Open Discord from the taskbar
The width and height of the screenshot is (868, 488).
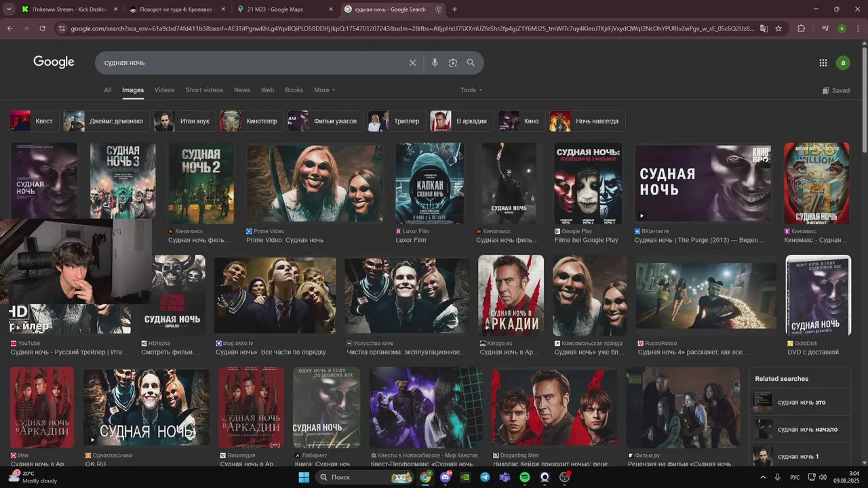(x=445, y=477)
